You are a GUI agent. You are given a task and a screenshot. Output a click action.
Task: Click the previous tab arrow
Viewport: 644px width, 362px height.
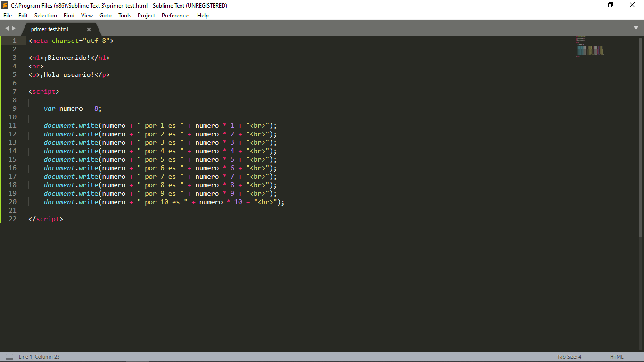(7, 29)
